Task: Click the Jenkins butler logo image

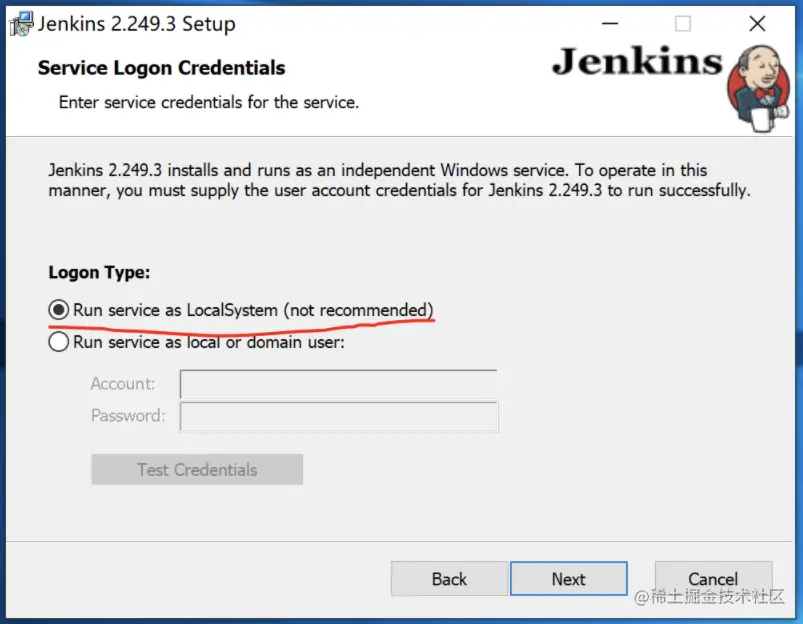Action: point(759,87)
